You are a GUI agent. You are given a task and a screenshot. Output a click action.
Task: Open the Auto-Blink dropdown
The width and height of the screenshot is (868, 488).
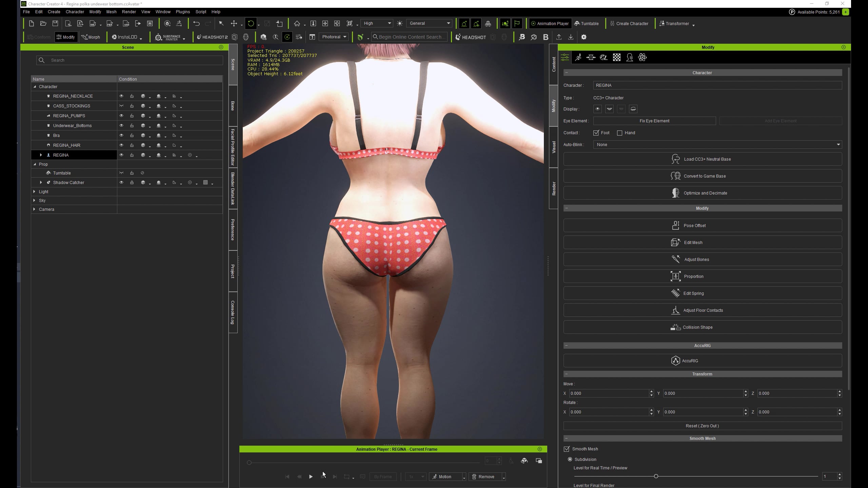tap(717, 145)
